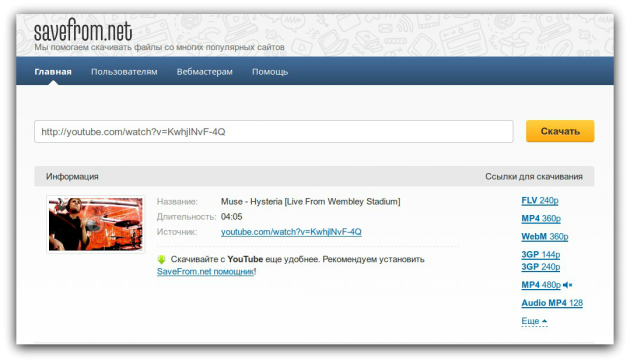Viewport: 630px width, 363px height.
Task: Select the duration value 04:05
Action: click(231, 217)
